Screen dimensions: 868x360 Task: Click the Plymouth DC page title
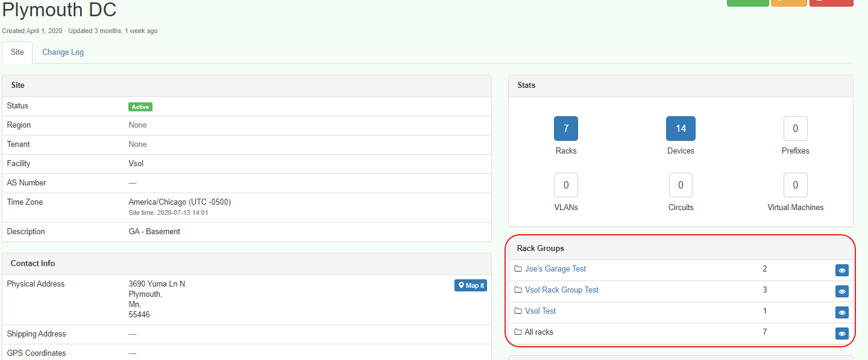[60, 10]
